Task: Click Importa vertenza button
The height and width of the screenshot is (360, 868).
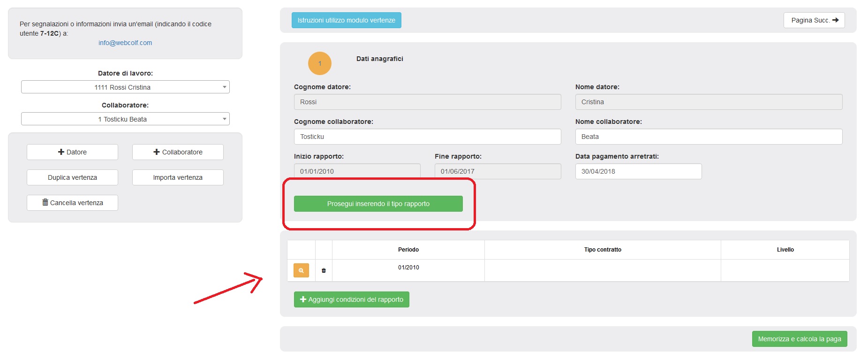Action: coord(178,177)
